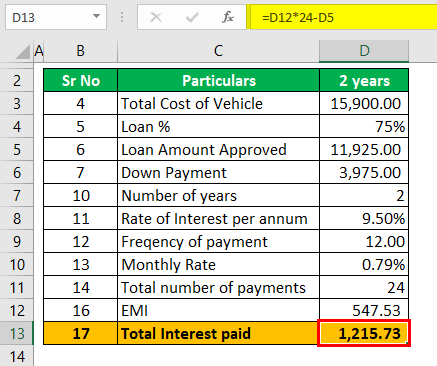This screenshot has height=366, width=437.
Task: Select the cell showing 9.50%
Action: click(x=364, y=218)
